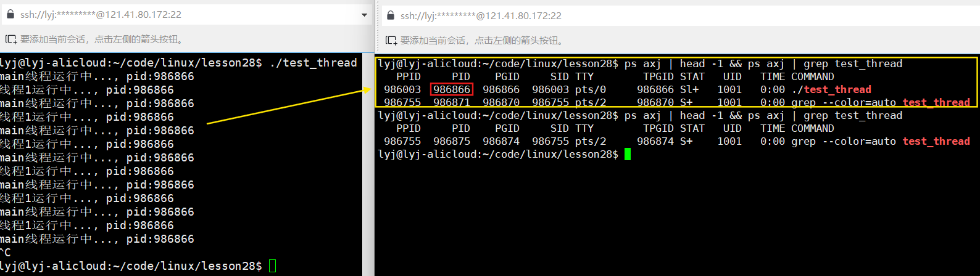This screenshot has width=980, height=276.
Task: Click PID value 986866 in the ./test_thread row
Action: click(x=452, y=89)
